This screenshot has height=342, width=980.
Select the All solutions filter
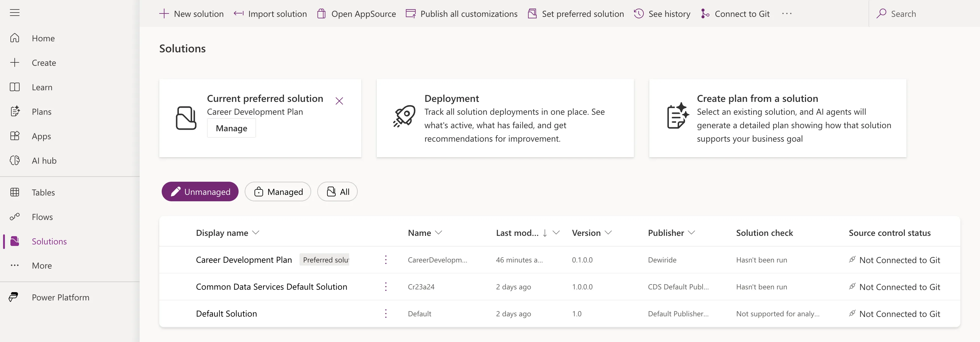337,191
